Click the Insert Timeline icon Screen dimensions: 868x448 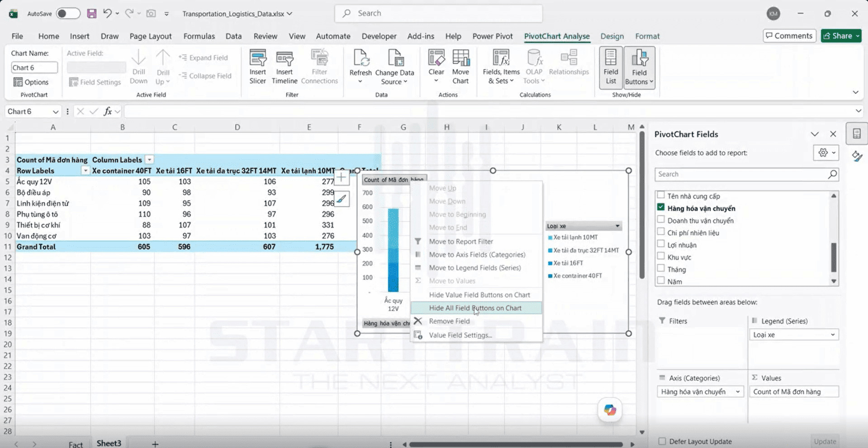(285, 59)
